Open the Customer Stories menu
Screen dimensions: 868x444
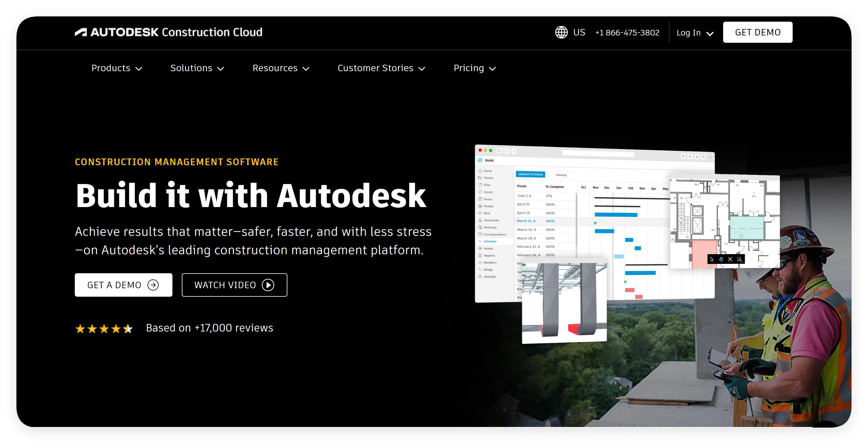381,68
